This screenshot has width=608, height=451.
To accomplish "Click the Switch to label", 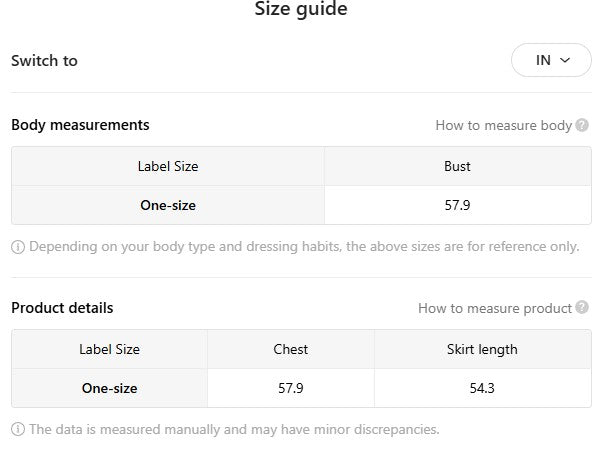I will pyautogui.click(x=44, y=60).
